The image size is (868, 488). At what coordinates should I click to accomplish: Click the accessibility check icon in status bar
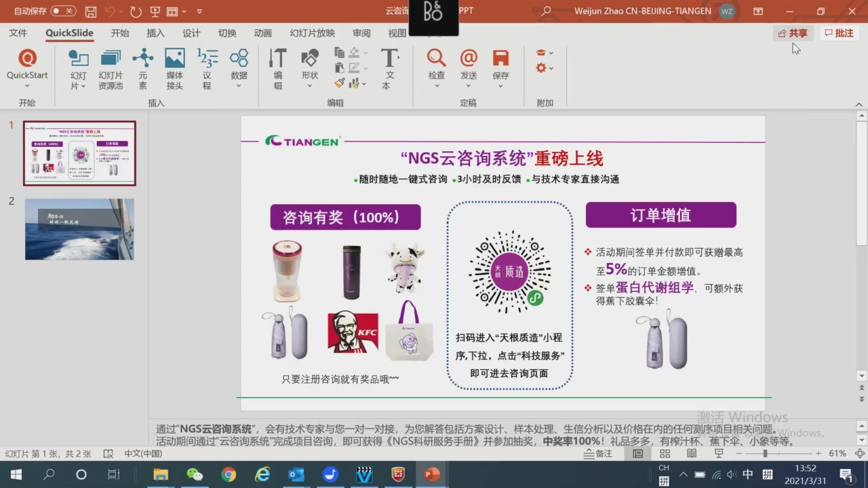107,453
